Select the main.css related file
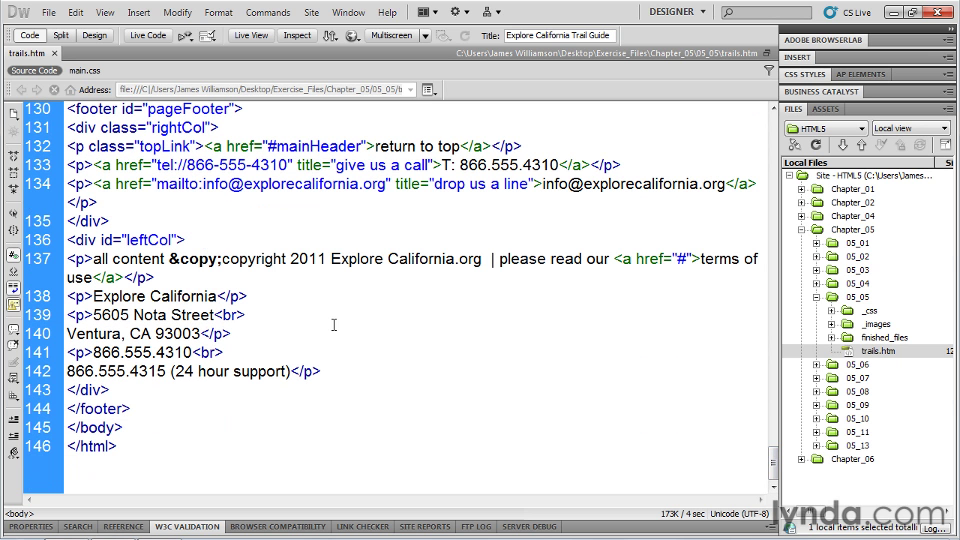Image resolution: width=960 pixels, height=540 pixels. 84,71
